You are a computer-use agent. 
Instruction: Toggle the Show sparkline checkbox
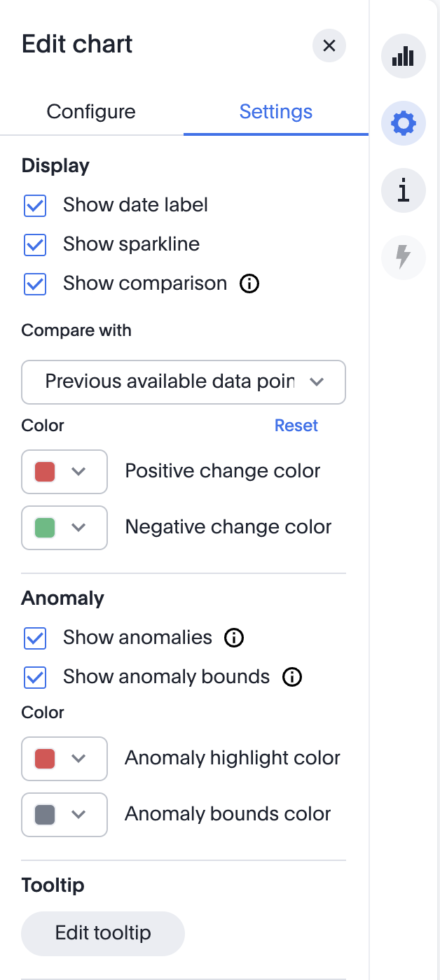click(35, 245)
